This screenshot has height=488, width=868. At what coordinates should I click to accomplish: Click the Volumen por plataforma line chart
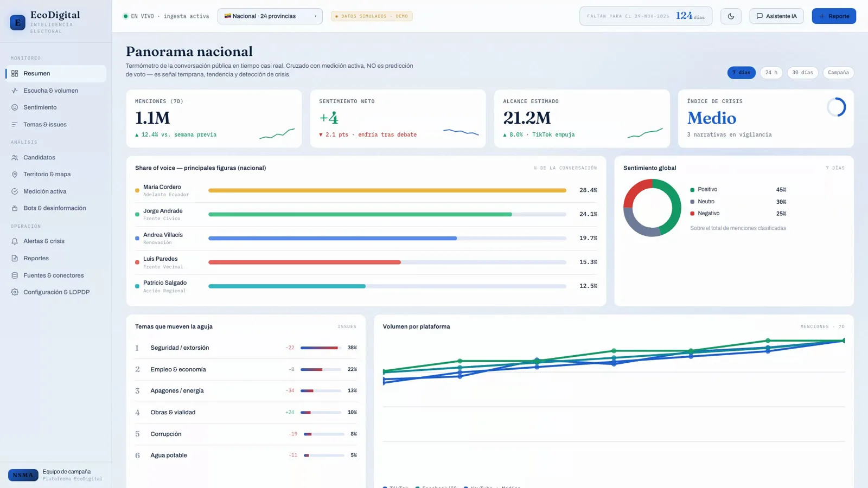pos(614,407)
